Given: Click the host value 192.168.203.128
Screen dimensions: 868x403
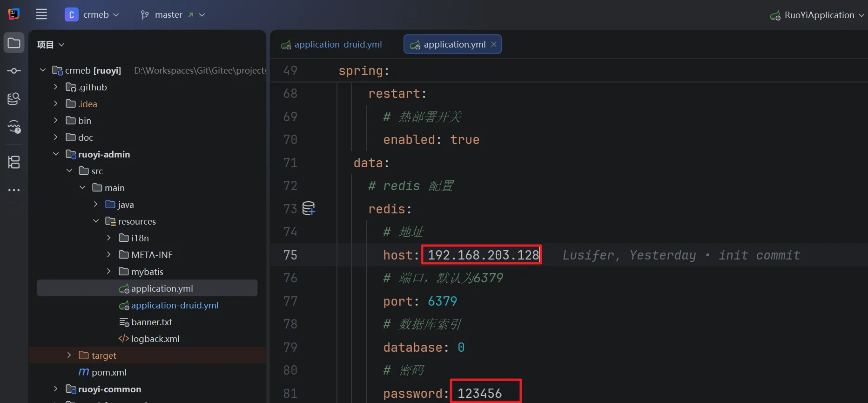Looking at the screenshot, I should (483, 255).
